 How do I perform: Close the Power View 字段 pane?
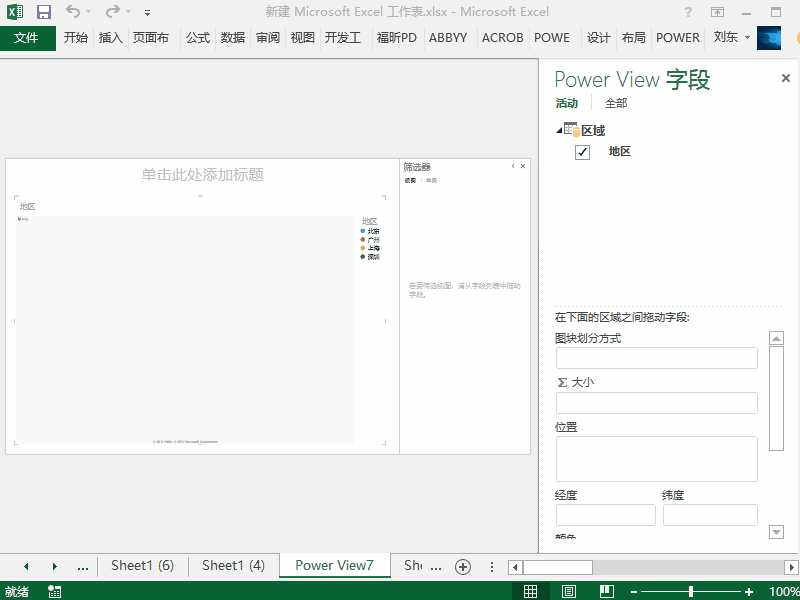786,78
